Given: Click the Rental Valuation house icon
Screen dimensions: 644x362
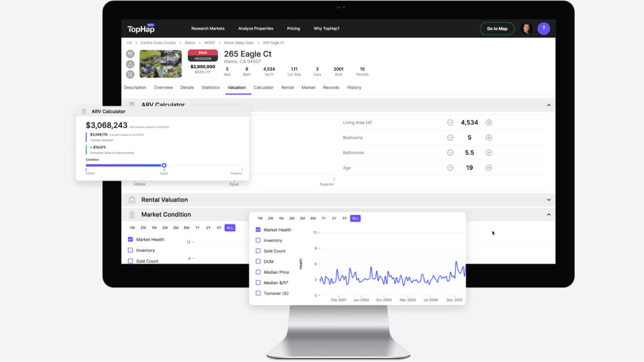Looking at the screenshot, I should pos(132,200).
